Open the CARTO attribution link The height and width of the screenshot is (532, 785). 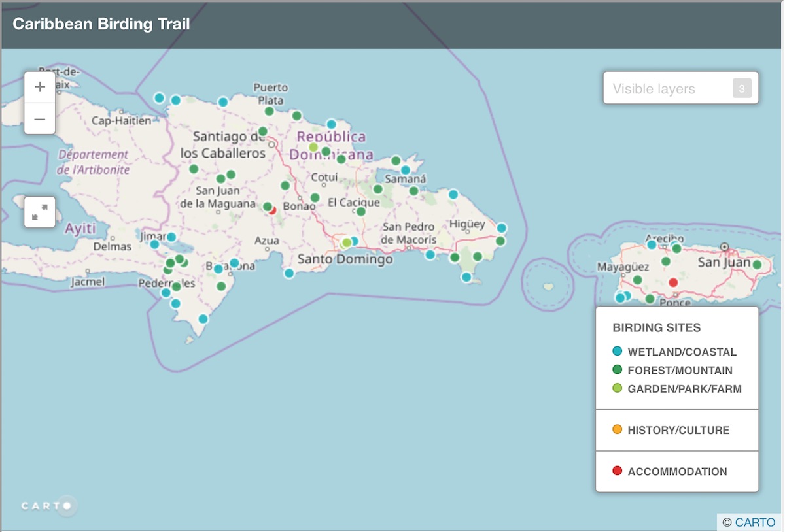click(x=755, y=522)
